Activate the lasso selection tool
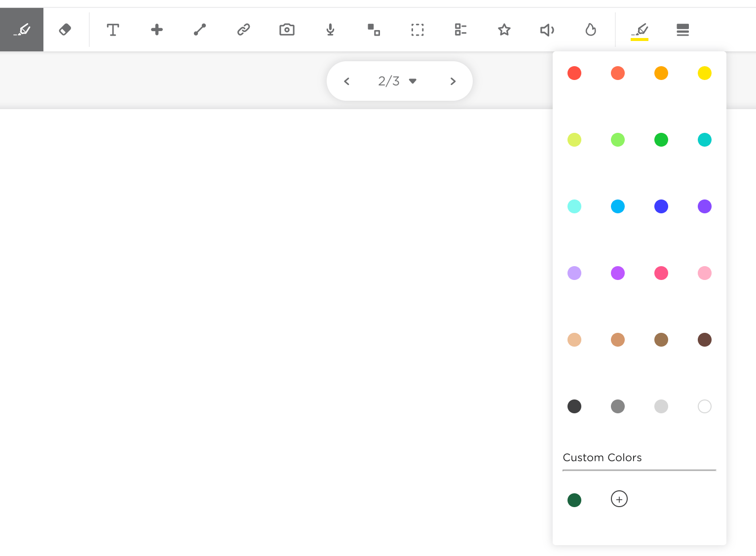The width and height of the screenshot is (756, 556). (417, 30)
